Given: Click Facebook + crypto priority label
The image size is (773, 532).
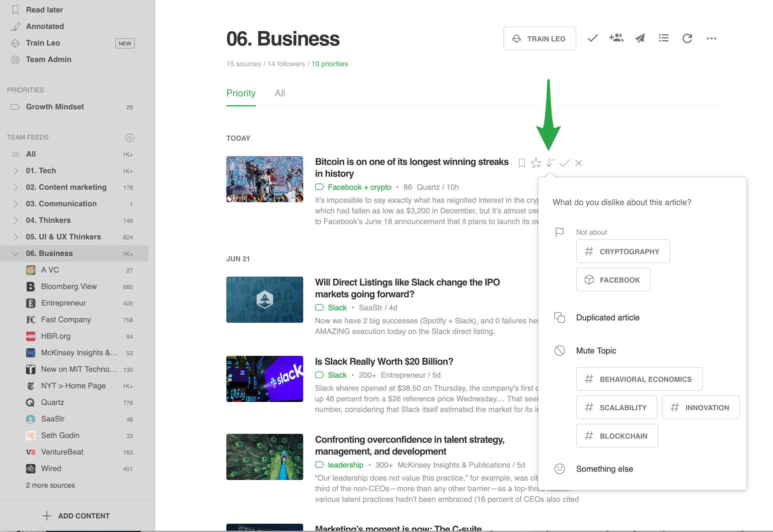Looking at the screenshot, I should 359,187.
